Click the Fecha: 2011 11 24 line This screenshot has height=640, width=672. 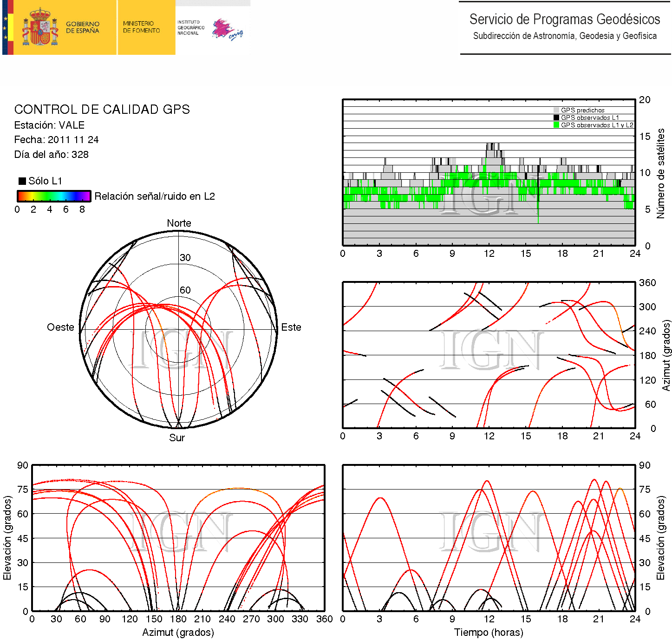coord(56,140)
